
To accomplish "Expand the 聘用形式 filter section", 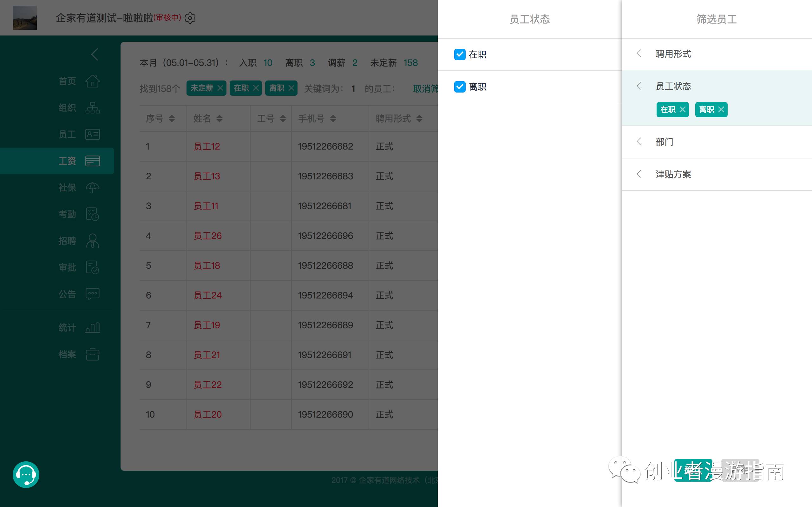I will click(673, 54).
